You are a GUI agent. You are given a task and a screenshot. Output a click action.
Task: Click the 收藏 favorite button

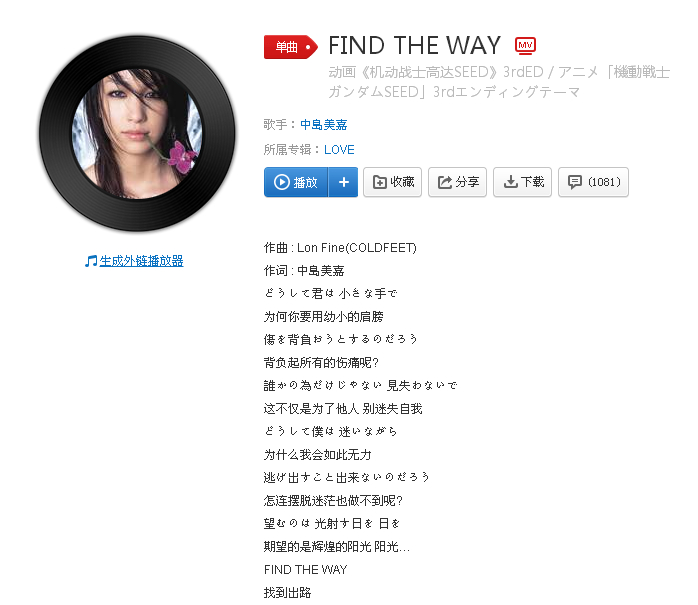392,182
